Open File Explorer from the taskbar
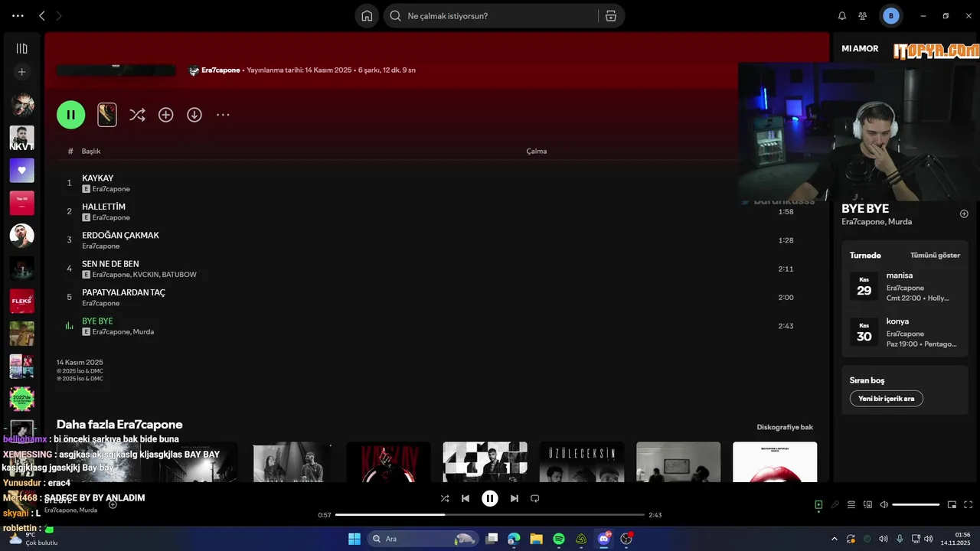Screen dimensions: 980x551 coord(536,539)
